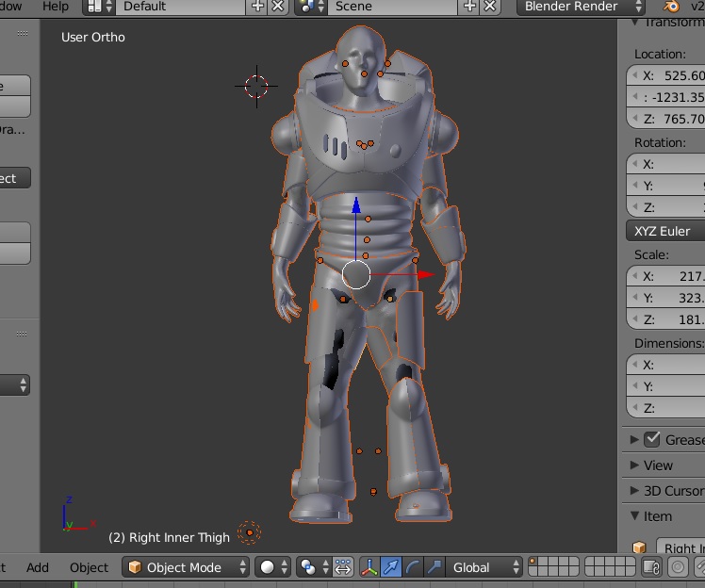This screenshot has width=705, height=588.
Task: Toggle the 3D manipulator widget icon
Action: pyautogui.click(x=369, y=567)
